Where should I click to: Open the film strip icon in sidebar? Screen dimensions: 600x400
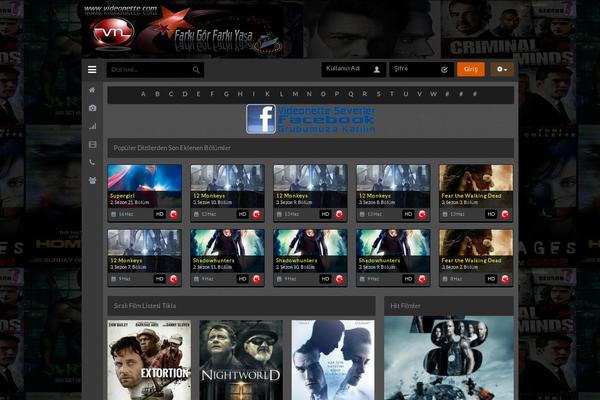pos(92,144)
